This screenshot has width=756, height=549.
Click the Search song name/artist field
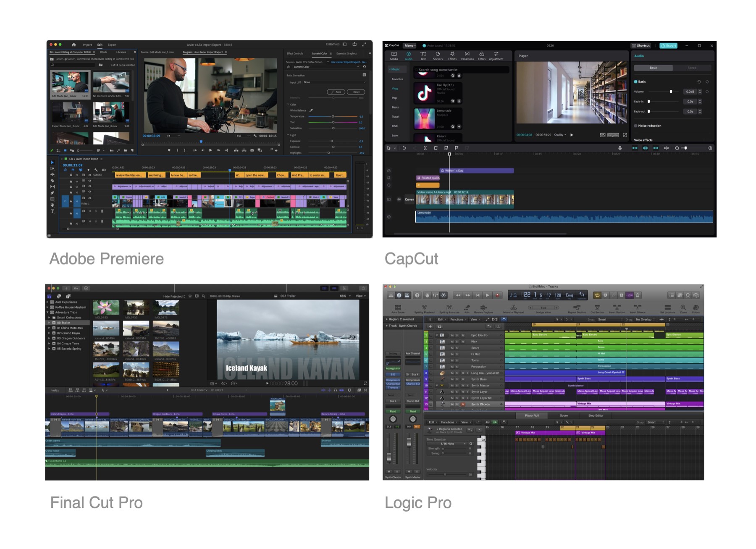pyautogui.click(x=462, y=70)
